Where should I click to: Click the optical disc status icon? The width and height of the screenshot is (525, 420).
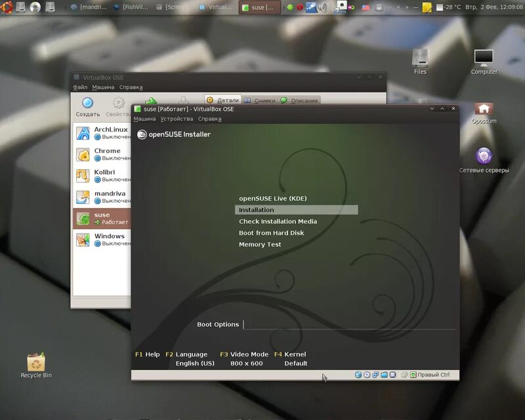click(367, 375)
